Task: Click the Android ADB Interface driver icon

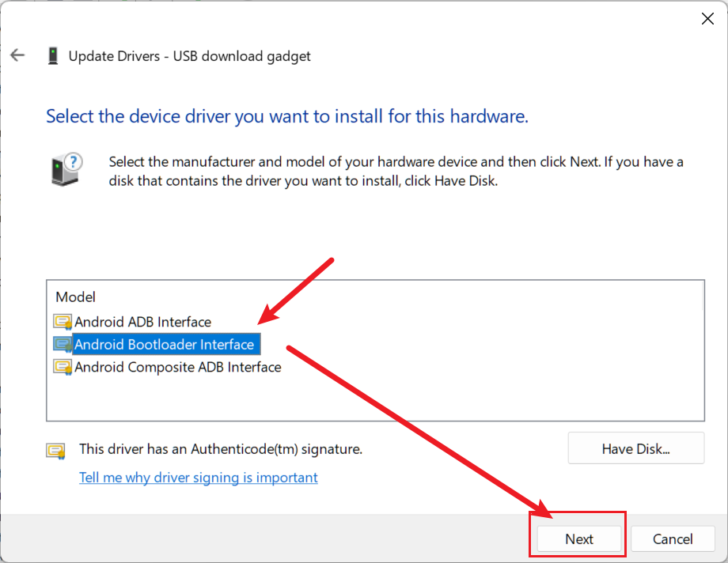Action: click(x=63, y=322)
